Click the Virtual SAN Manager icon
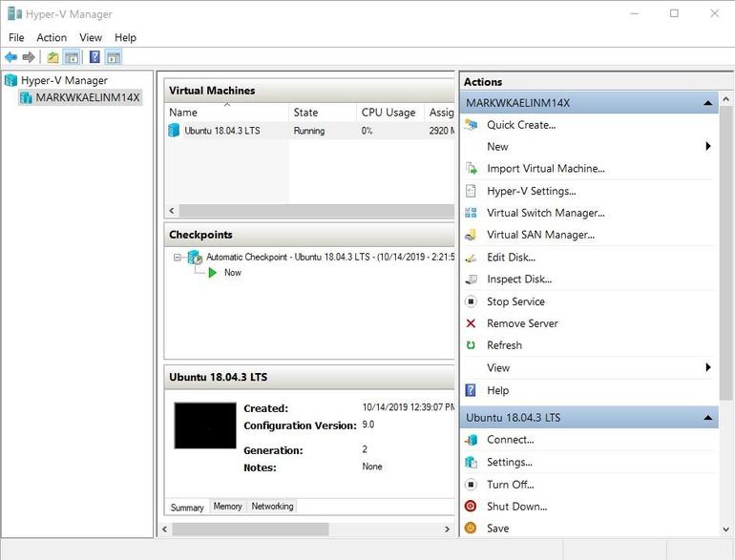 pos(472,235)
